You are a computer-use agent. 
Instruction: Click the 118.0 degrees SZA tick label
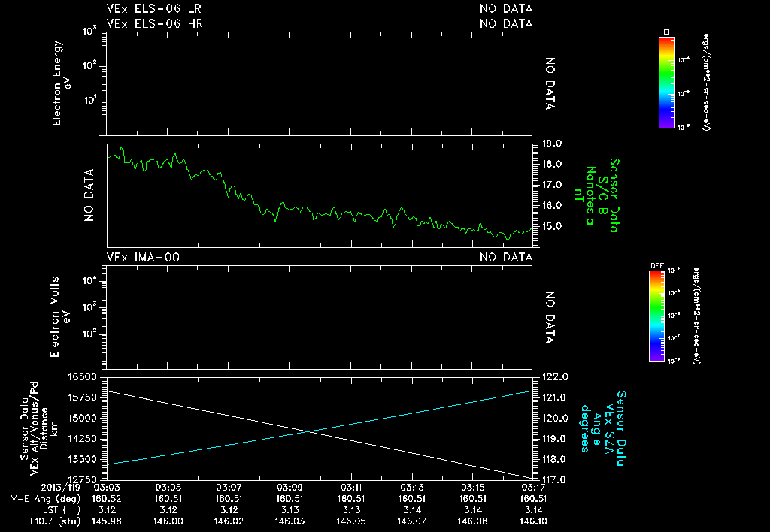(x=555, y=459)
